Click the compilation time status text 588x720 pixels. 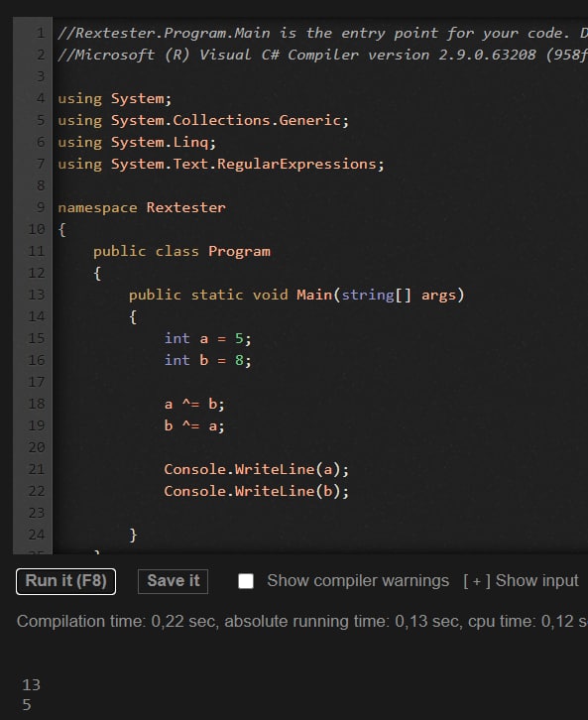tap(302, 622)
